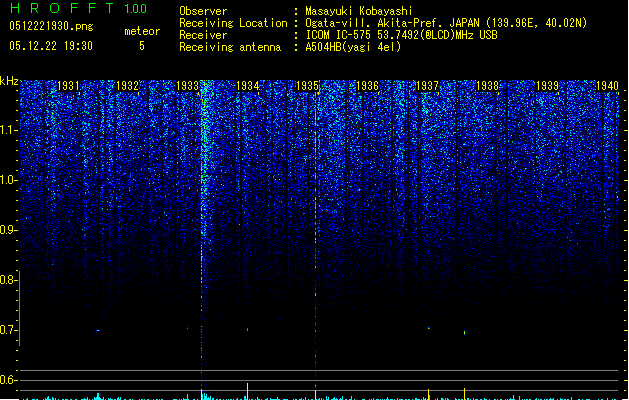This screenshot has height=400, width=629.
Task: Click the 1940 time marker
Action: pos(607,86)
